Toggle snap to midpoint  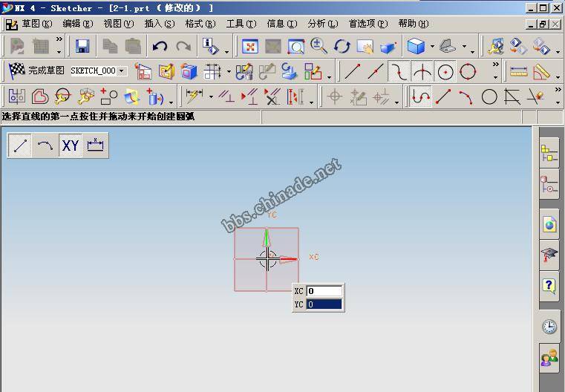click(x=376, y=71)
